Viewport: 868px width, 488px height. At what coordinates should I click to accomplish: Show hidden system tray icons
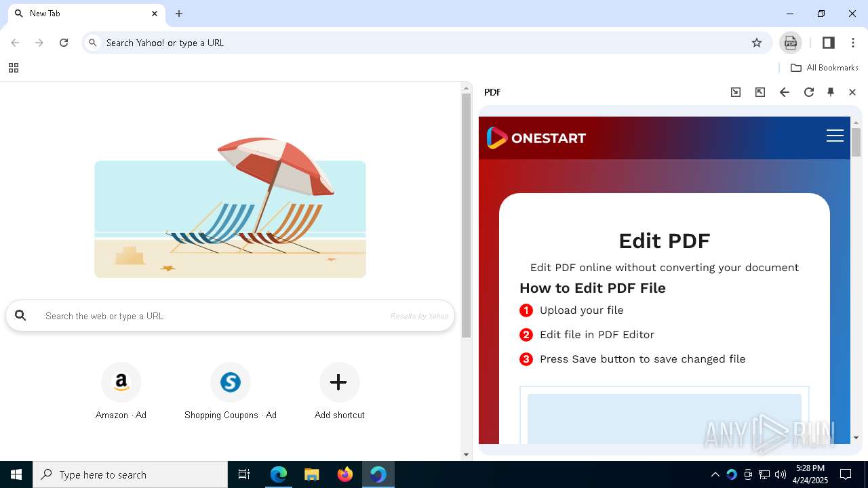pyautogui.click(x=715, y=474)
